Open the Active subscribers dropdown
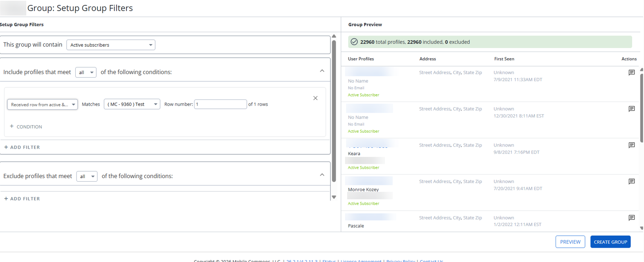The image size is (644, 262). coord(111,45)
